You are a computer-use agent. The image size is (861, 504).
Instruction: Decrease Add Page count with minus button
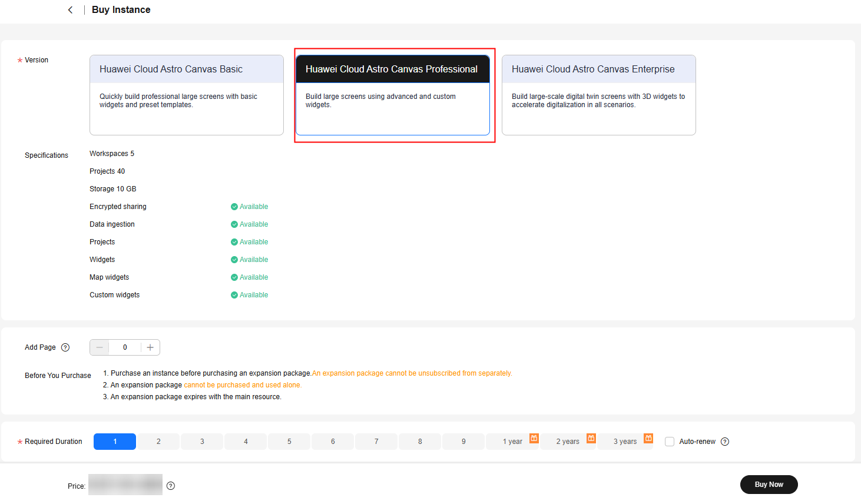[100, 347]
